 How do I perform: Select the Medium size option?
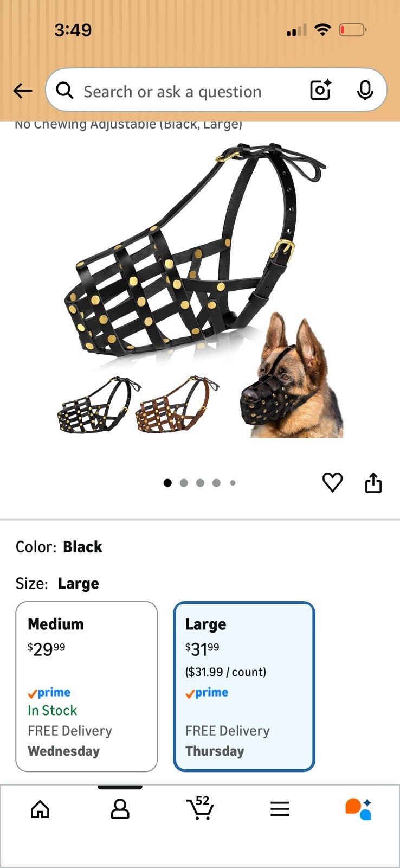click(x=87, y=686)
